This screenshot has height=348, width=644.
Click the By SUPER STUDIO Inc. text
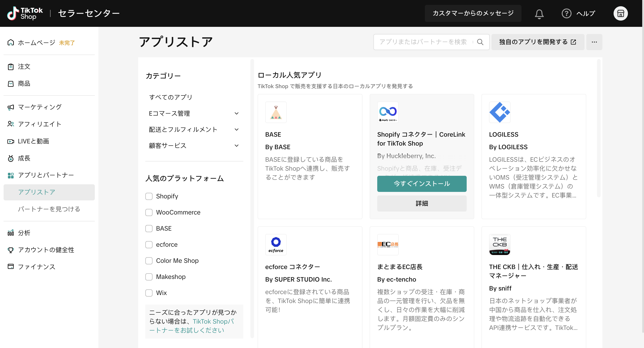click(299, 280)
